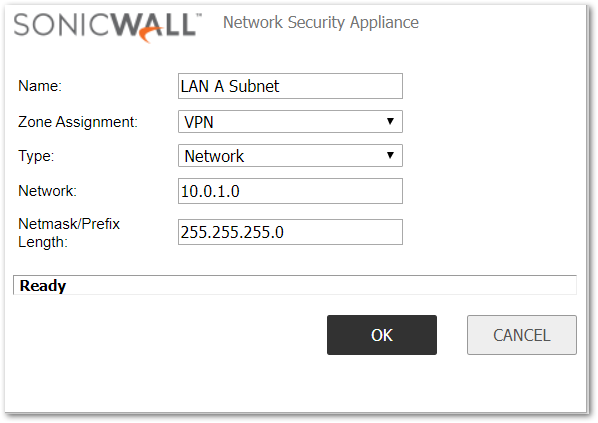The width and height of the screenshot is (598, 423).
Task: Click the Network Security Appliance heading
Action: click(x=321, y=23)
